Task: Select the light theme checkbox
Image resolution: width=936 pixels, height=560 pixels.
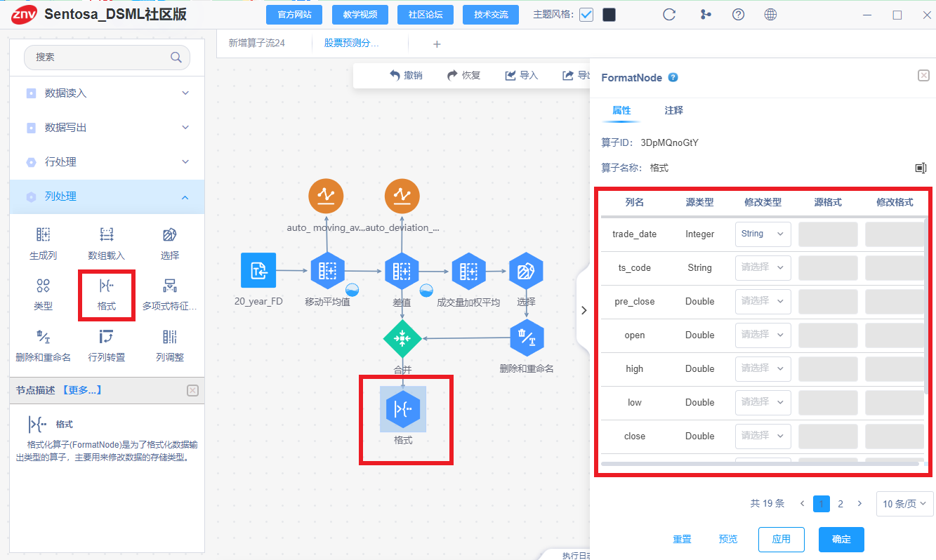Action: [586, 15]
